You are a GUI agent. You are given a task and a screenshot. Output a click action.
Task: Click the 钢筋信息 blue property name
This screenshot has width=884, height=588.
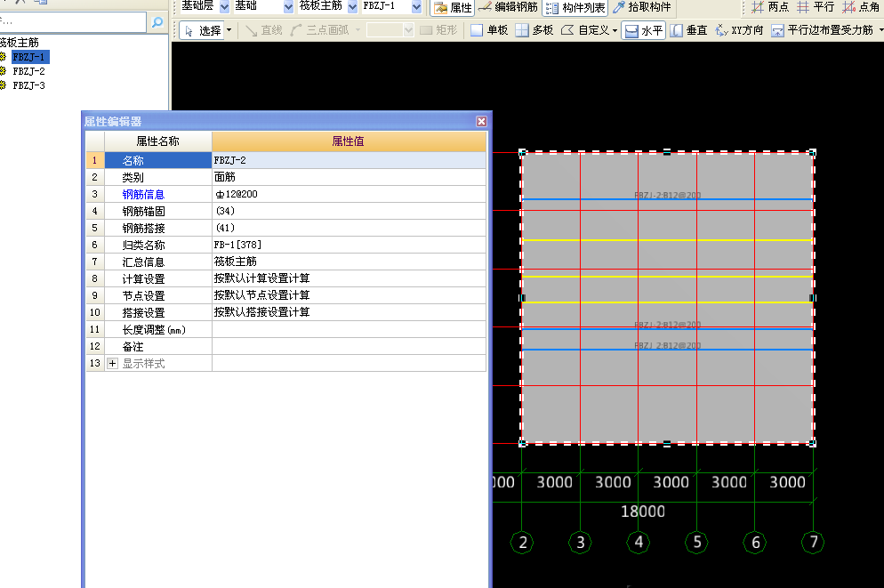point(143,195)
